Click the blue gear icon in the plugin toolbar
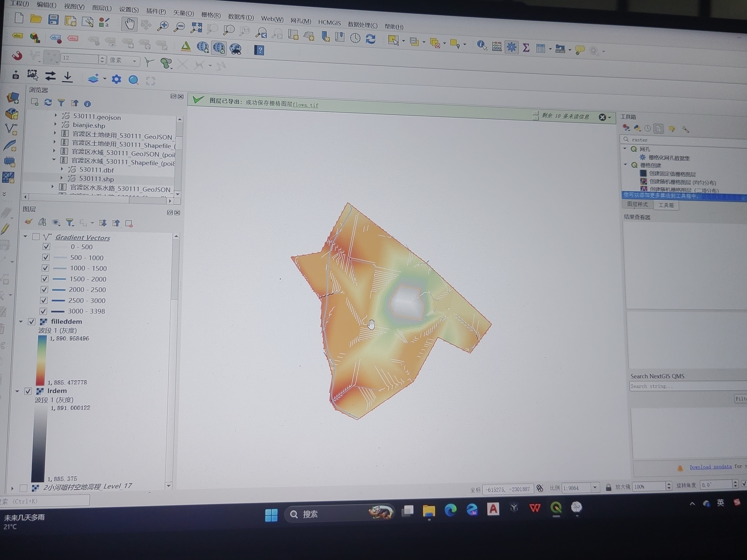Image resolution: width=747 pixels, height=560 pixels. (117, 79)
